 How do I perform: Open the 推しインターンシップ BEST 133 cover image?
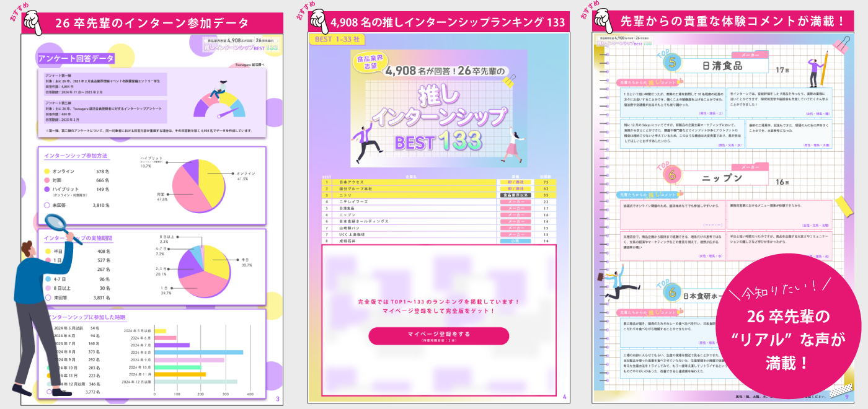click(439, 108)
